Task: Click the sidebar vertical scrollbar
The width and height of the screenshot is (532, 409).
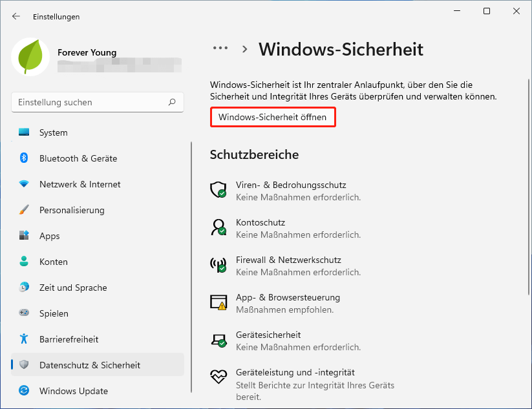Action: coord(191,267)
